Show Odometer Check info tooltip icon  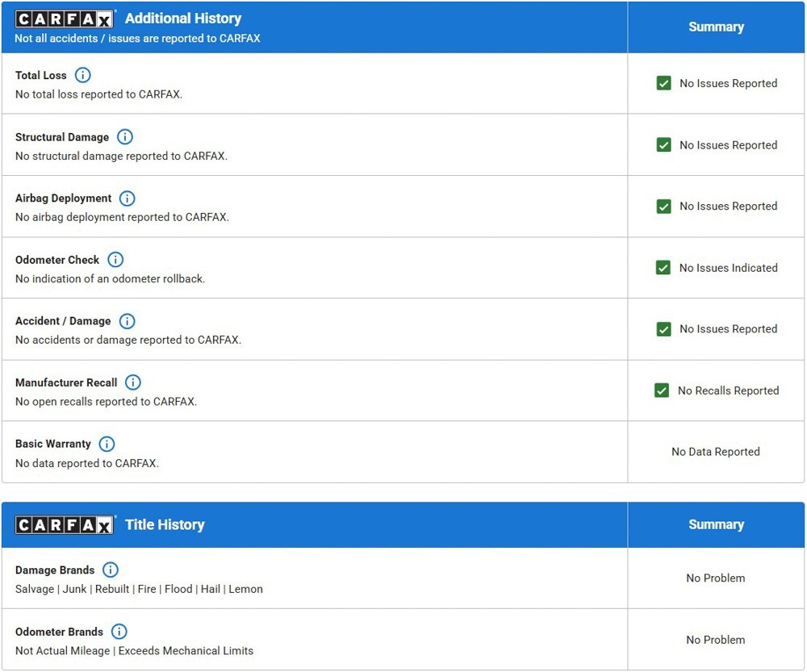coord(115,260)
